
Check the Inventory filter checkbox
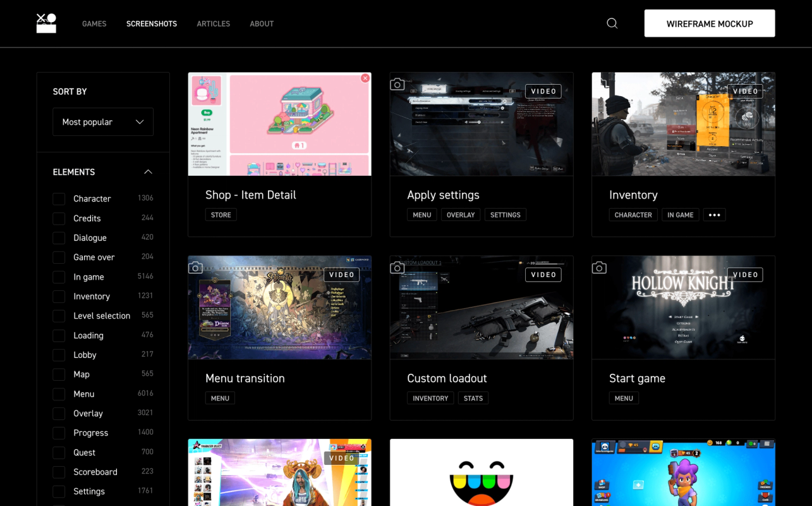[x=59, y=296]
